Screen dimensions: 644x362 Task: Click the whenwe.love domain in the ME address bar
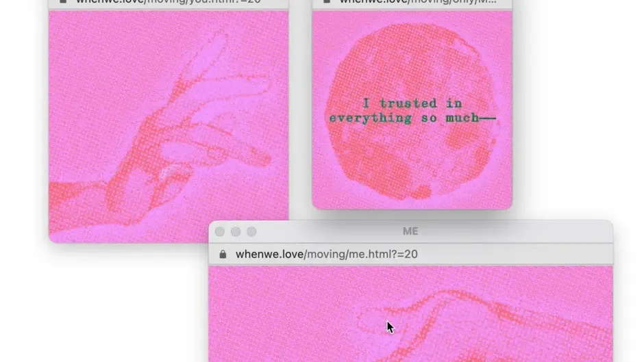click(269, 255)
